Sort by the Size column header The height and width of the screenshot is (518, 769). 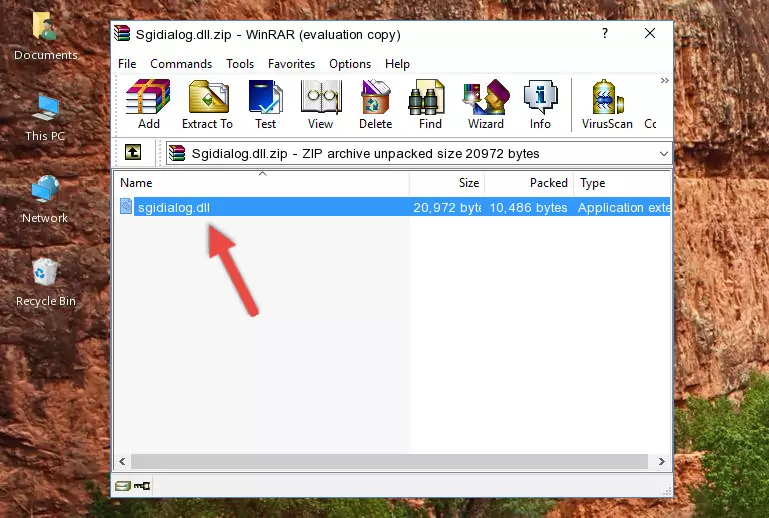[x=447, y=183]
